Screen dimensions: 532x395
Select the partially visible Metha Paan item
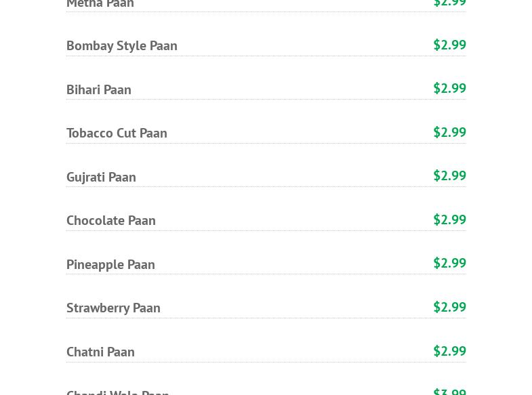(x=100, y=5)
